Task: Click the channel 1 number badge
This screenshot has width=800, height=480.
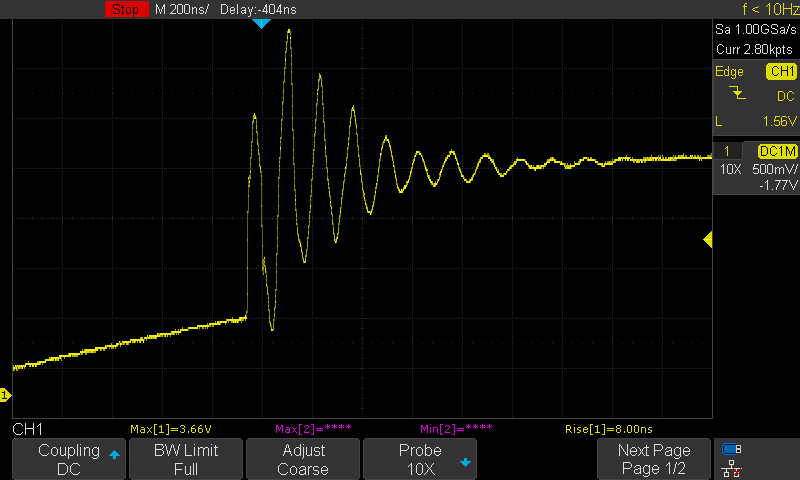Action: (x=726, y=150)
